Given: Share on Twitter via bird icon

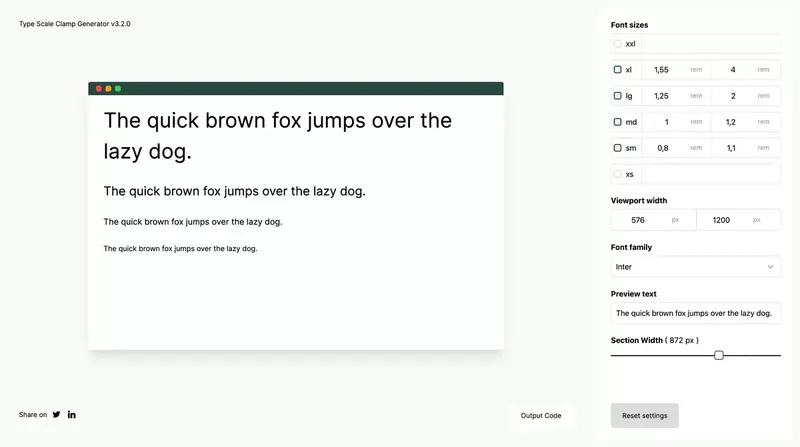Looking at the screenshot, I should coord(56,414).
